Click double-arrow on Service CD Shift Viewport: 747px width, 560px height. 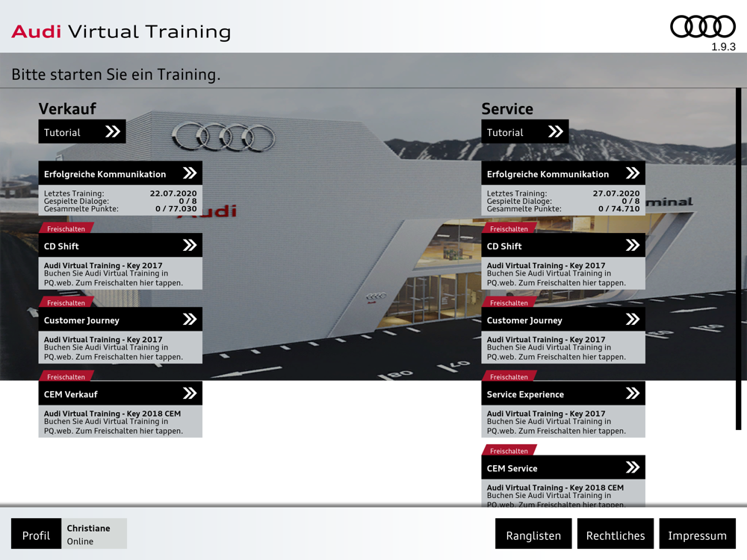pos(633,245)
